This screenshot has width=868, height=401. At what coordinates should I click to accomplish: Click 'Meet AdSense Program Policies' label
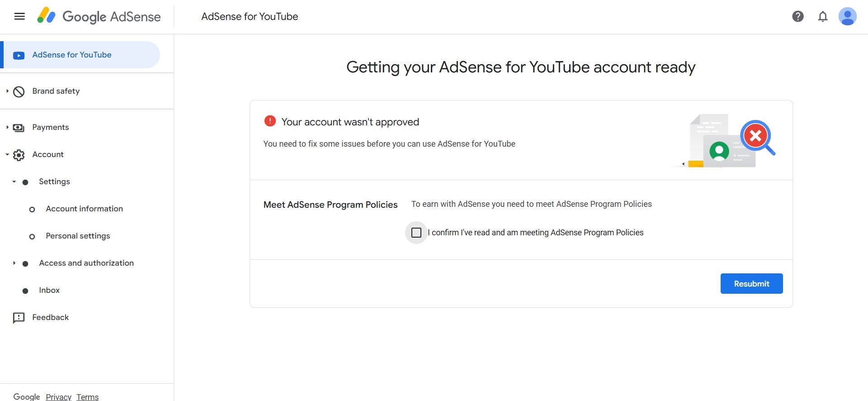330,205
